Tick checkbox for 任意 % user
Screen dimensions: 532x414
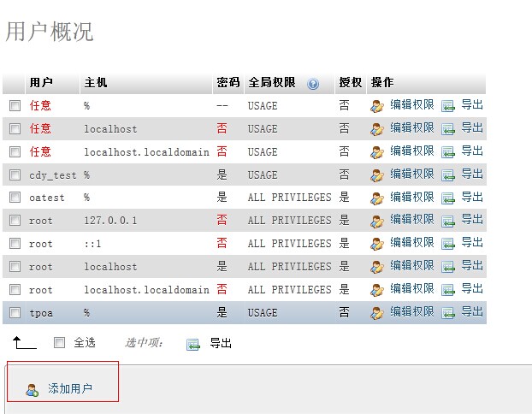[x=15, y=105]
